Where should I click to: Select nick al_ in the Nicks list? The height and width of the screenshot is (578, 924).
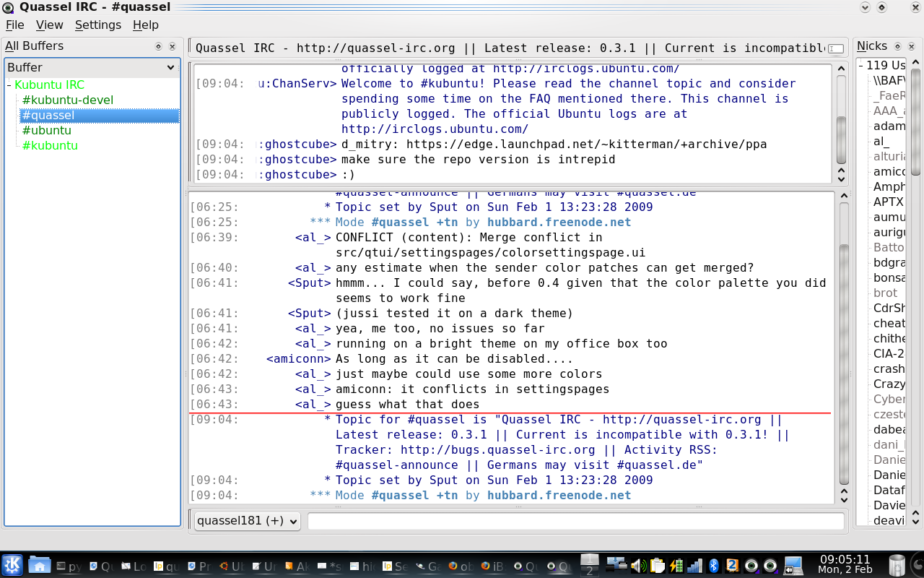[x=881, y=141]
